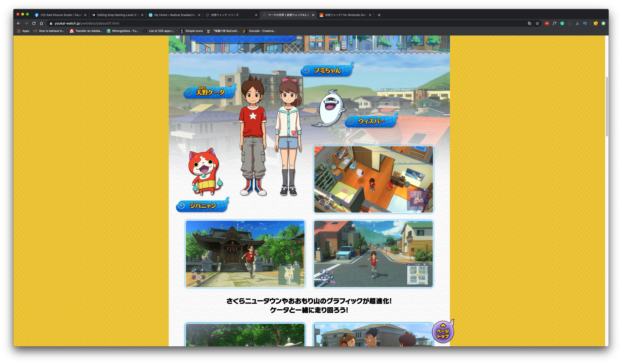Open a new browser tab
This screenshot has height=364, width=622.
click(x=379, y=15)
